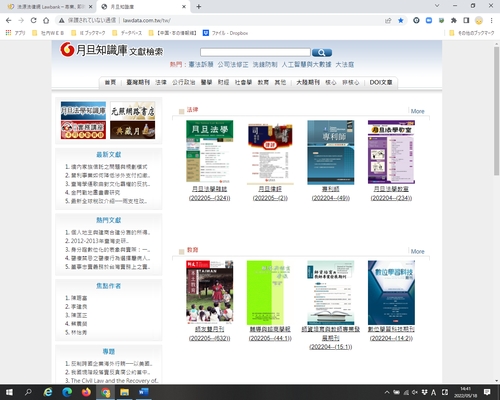Open the browser side panel icon
The height and width of the screenshot is (400, 500).
coord(466,20)
